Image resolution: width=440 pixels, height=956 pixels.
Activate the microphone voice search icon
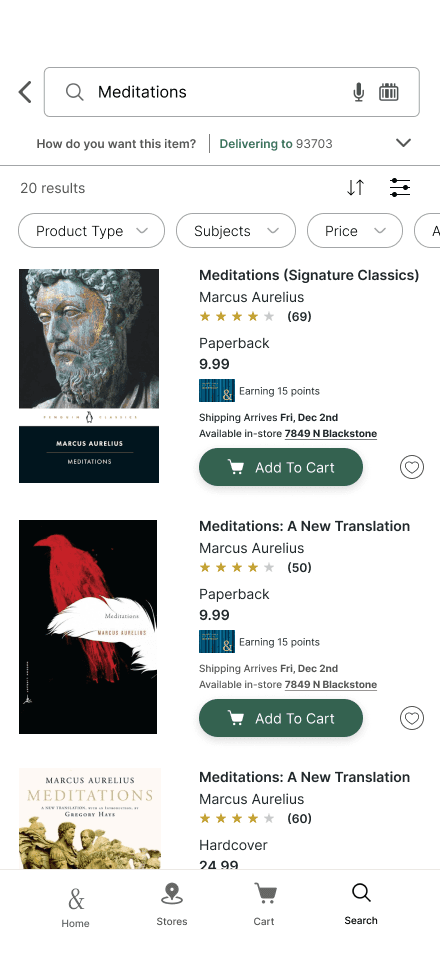tap(359, 92)
